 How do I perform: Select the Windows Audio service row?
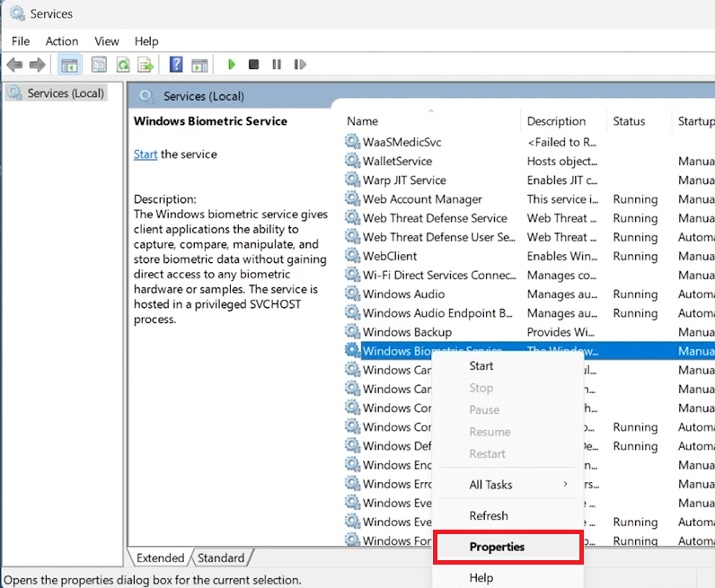pos(403,294)
